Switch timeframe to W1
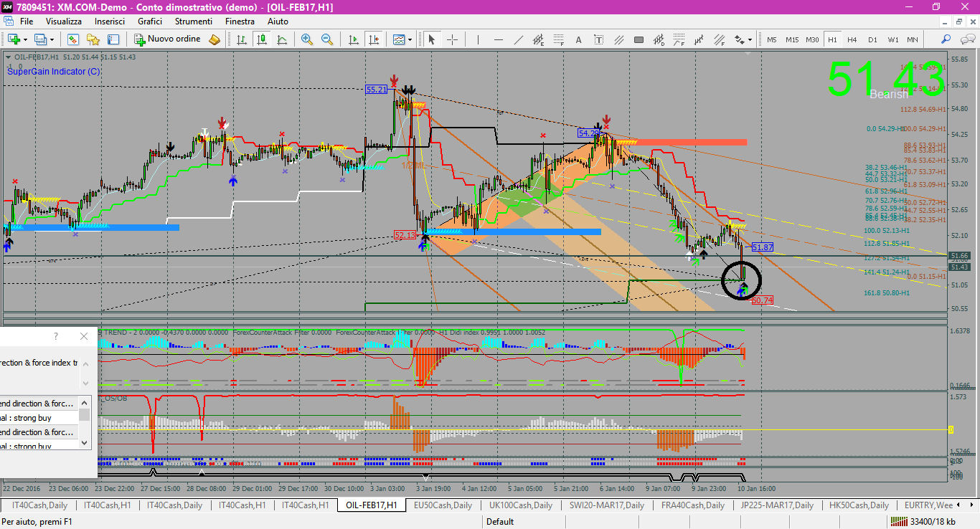Image resolution: width=980 pixels, height=529 pixels. [x=892, y=39]
